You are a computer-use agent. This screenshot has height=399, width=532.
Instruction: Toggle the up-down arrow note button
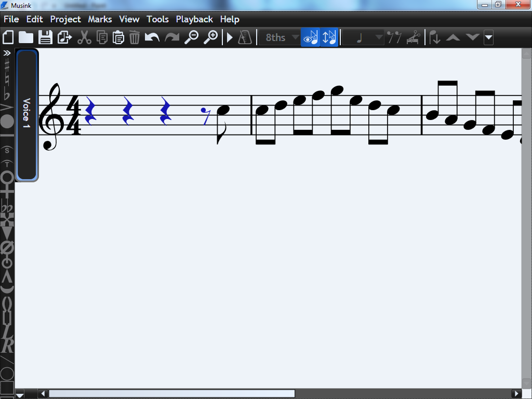click(329, 37)
